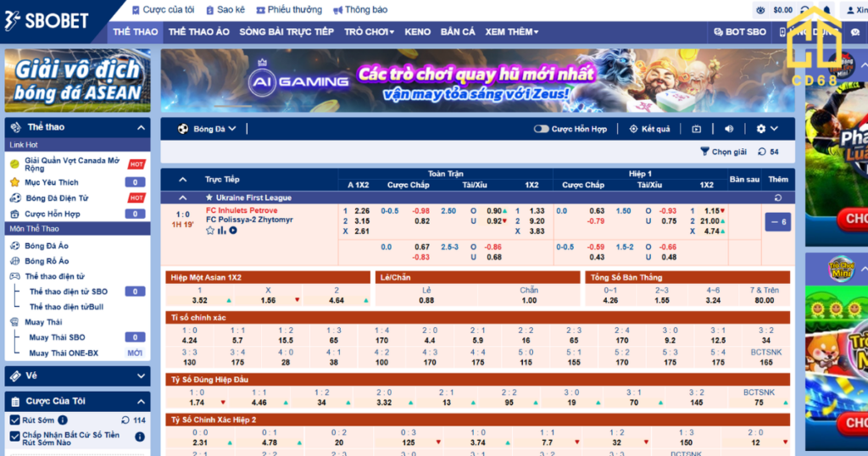Select Hiệp Một 1X2 draw odds 1.56

point(269,301)
